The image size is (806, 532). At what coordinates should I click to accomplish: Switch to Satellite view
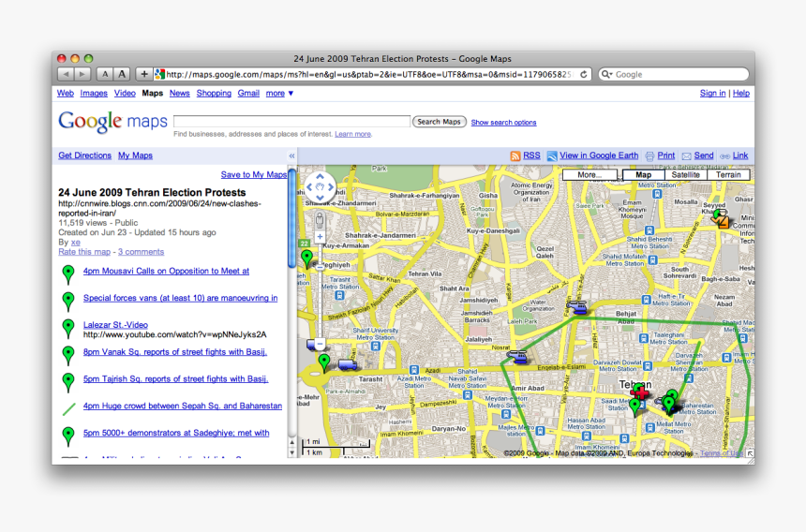point(686,175)
